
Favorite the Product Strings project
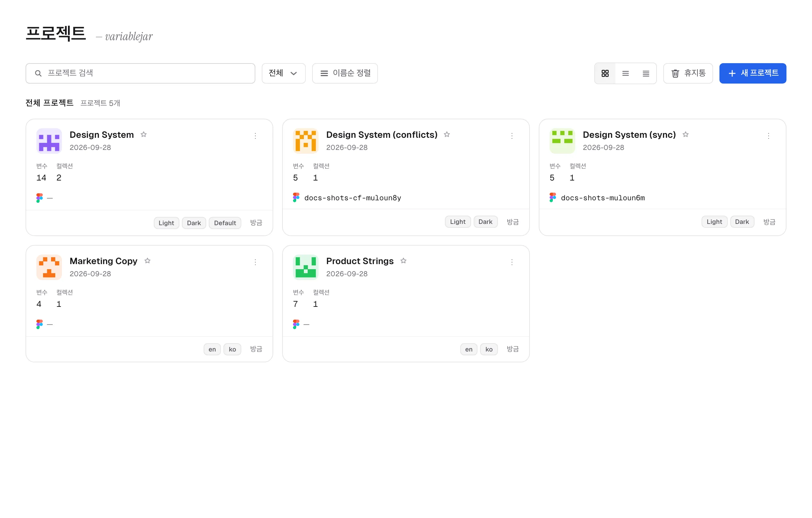(x=403, y=261)
